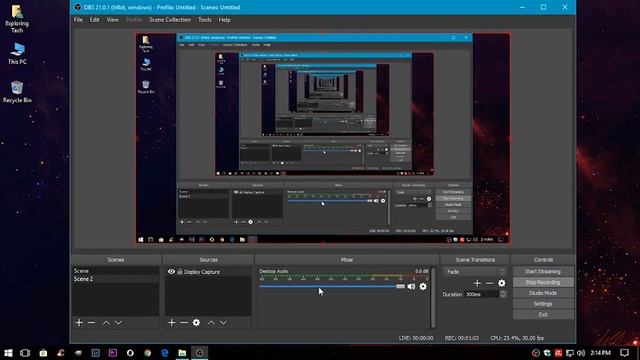This screenshot has width=640, height=360.
Task: Click the Exit button in Controls
Action: pyautogui.click(x=543, y=314)
